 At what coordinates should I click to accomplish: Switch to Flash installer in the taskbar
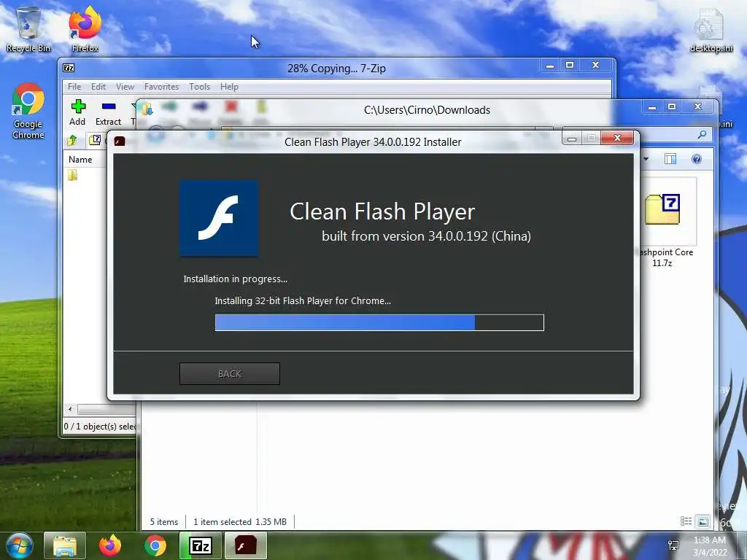pos(246,545)
